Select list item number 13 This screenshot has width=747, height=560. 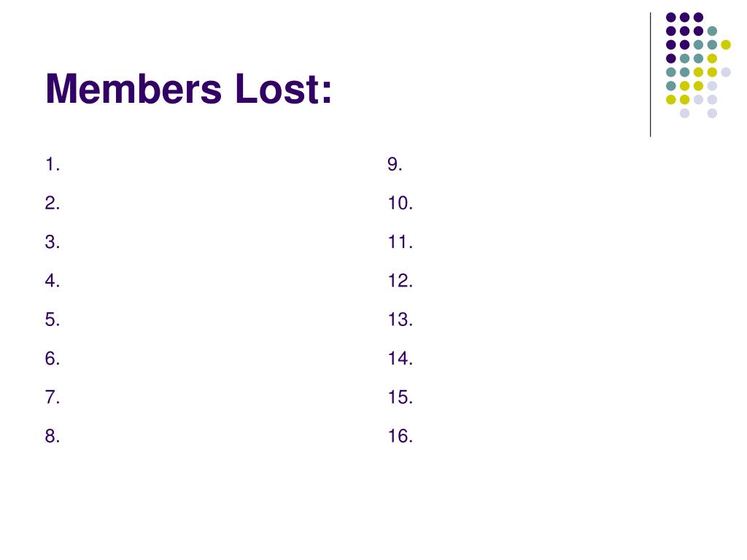[400, 319]
